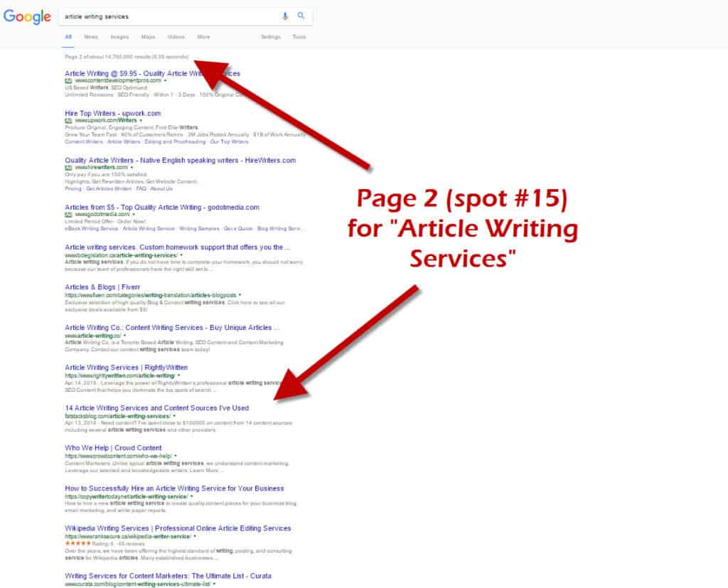Expand the arrow next to crowdcontent.com URL
Viewport: 728px width, 588px height.
point(176,456)
